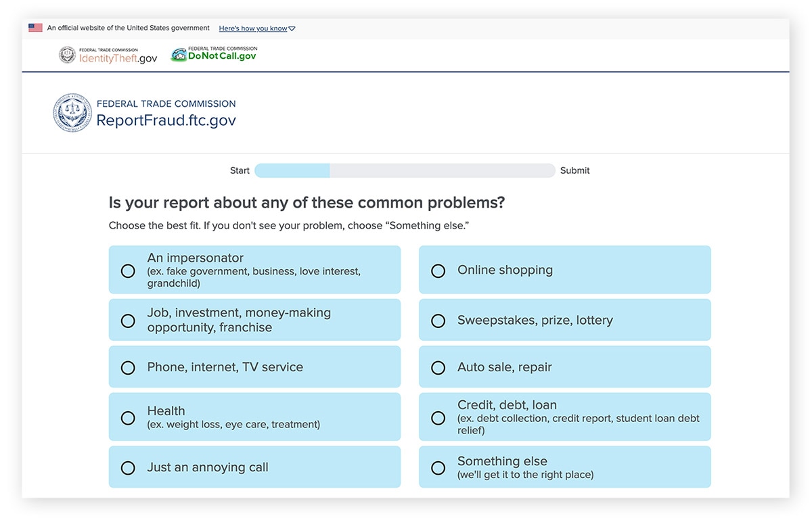Select the "Health" radio option

click(x=128, y=418)
